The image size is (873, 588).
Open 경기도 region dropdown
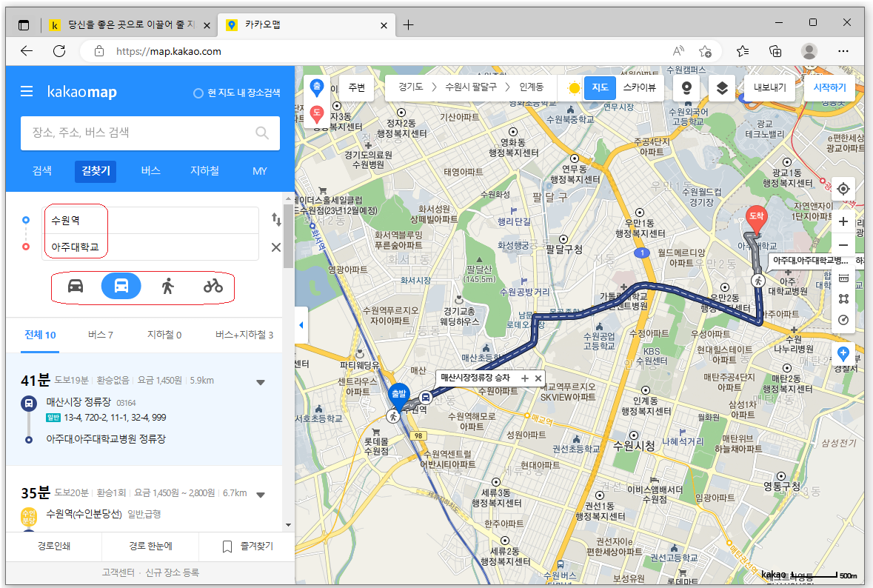click(411, 87)
